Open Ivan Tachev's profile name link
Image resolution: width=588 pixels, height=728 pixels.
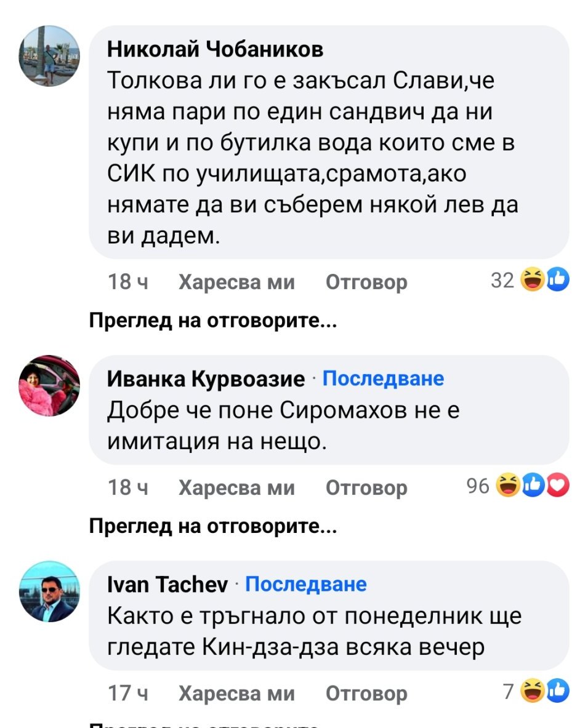click(x=167, y=585)
